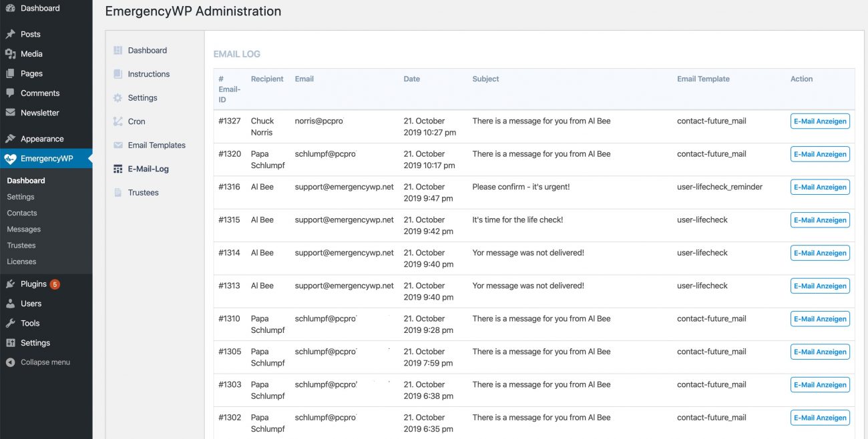The image size is (868, 439).
Task: Open WordPress Settings in admin menu
Action: click(x=46, y=343)
